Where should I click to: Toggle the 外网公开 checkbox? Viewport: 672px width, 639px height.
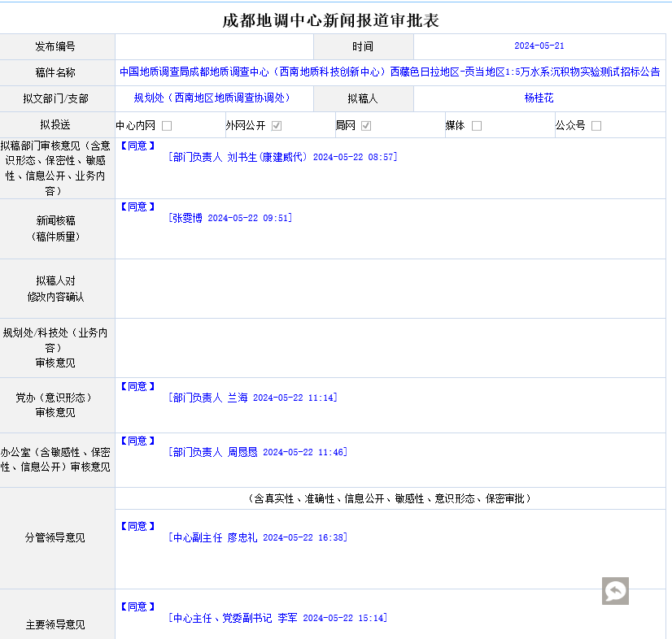(277, 126)
